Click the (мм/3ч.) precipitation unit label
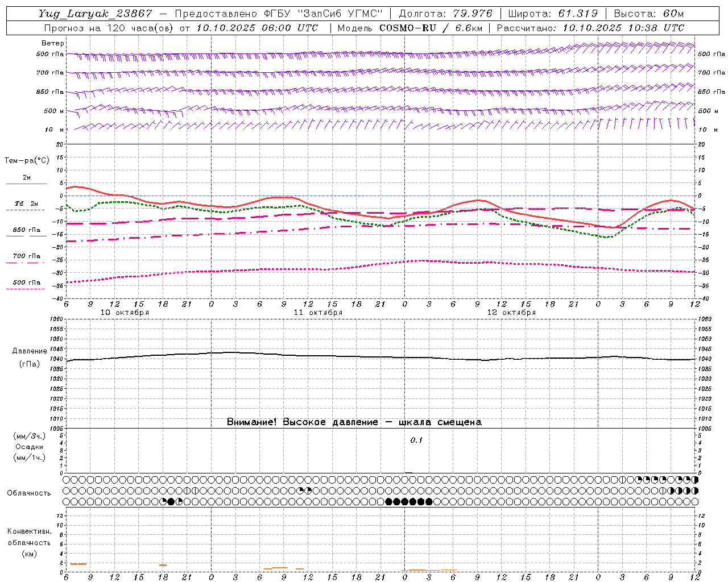The height and width of the screenshot is (582, 728). pos(30,436)
